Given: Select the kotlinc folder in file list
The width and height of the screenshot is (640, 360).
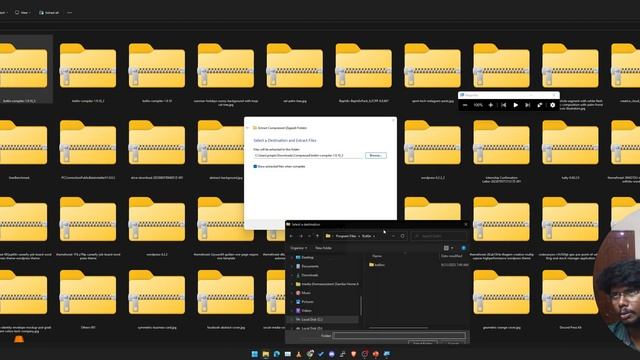Looking at the screenshot, I should (x=377, y=265).
